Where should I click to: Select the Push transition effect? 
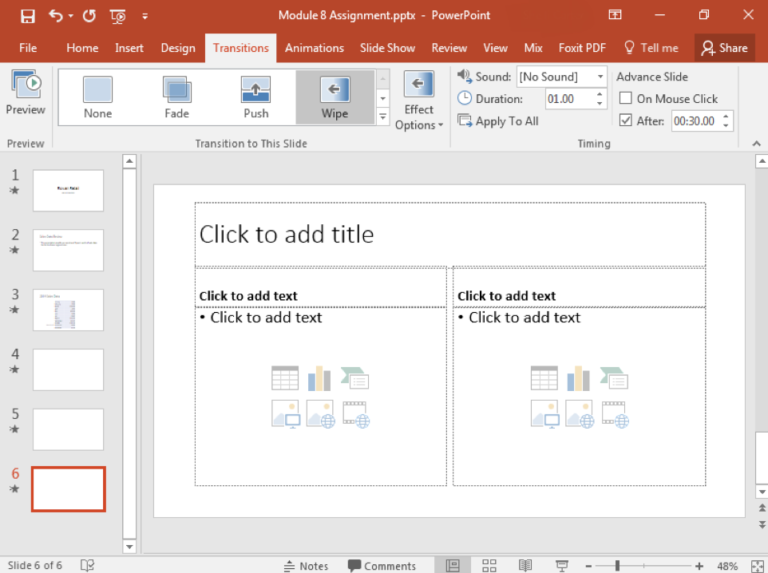point(256,97)
